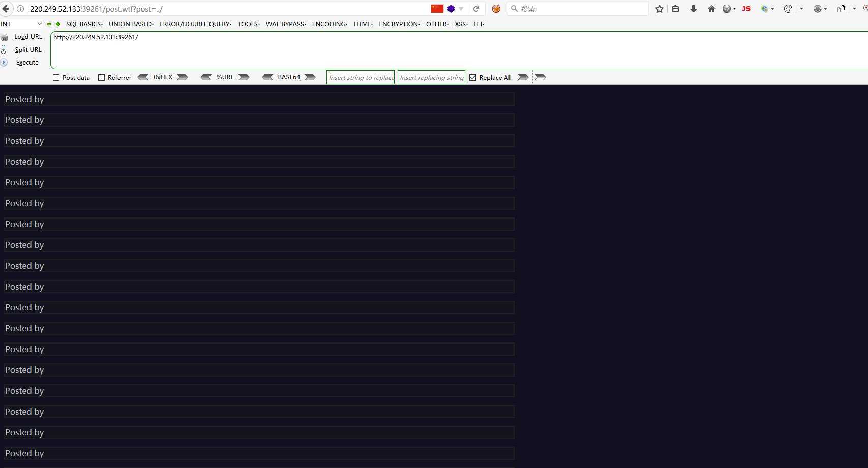This screenshot has width=868, height=468.
Task: Expand the layered-disc icon dropdown arrow
Action: [x=826, y=9]
